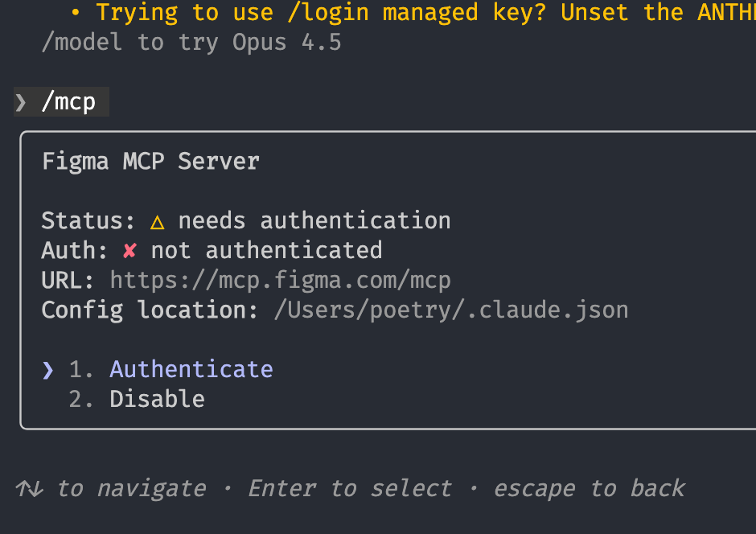This screenshot has height=534, width=756.
Task: Click the 'Status:' label
Action: (x=88, y=221)
